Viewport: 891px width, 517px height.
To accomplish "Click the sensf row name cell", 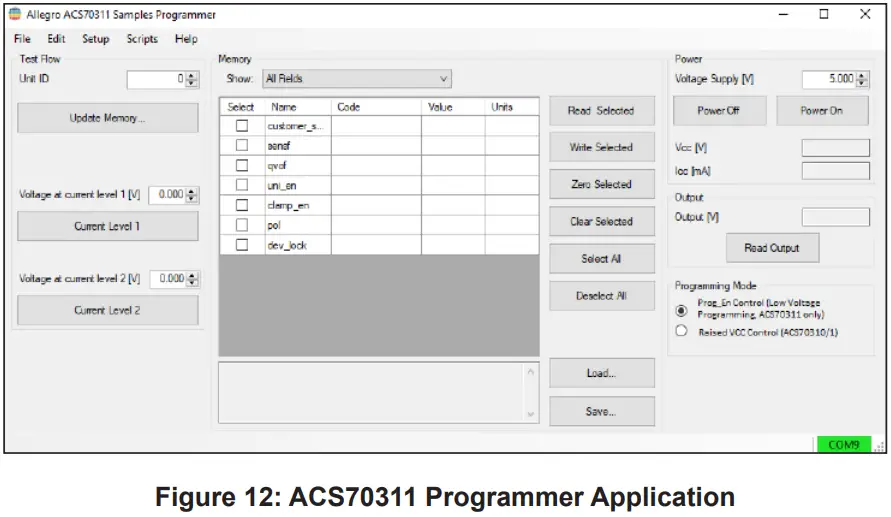I will click(x=298, y=145).
